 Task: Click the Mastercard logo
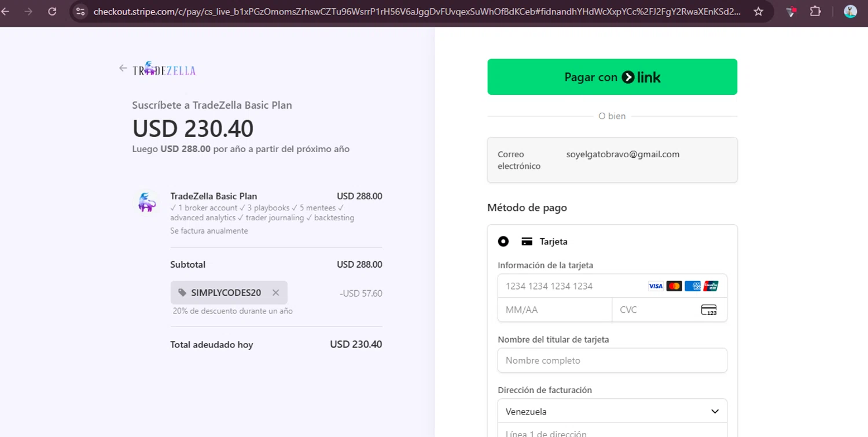[x=674, y=286]
